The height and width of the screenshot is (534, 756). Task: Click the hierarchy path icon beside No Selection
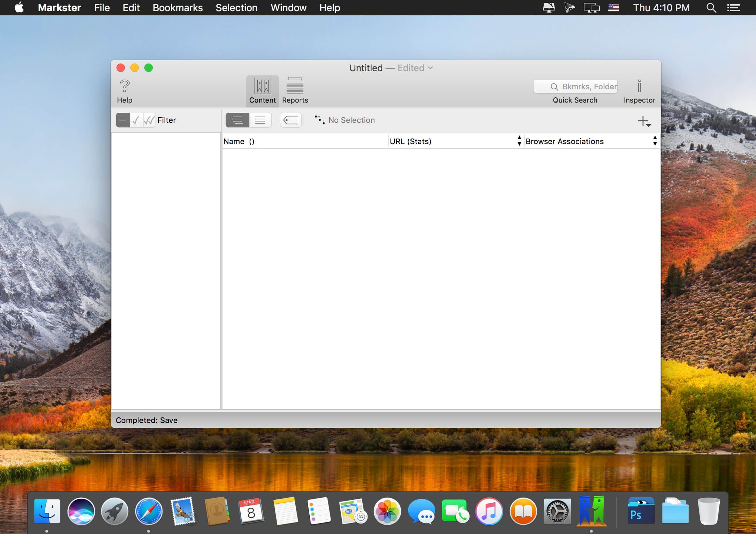[x=319, y=120]
